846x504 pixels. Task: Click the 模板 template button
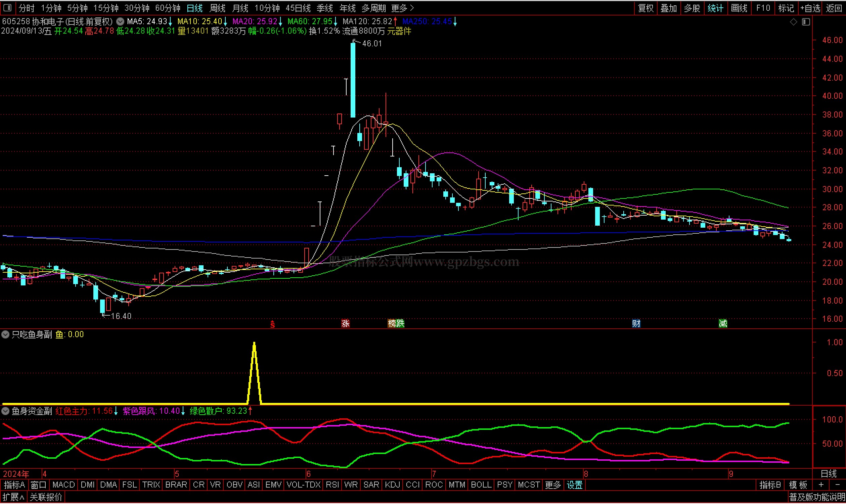[x=798, y=485]
